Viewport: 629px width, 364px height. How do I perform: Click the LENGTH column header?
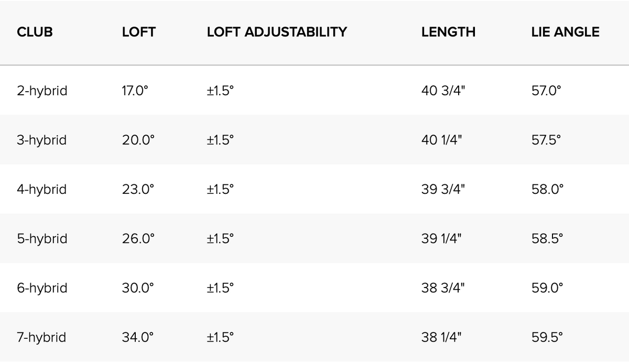[x=448, y=32]
